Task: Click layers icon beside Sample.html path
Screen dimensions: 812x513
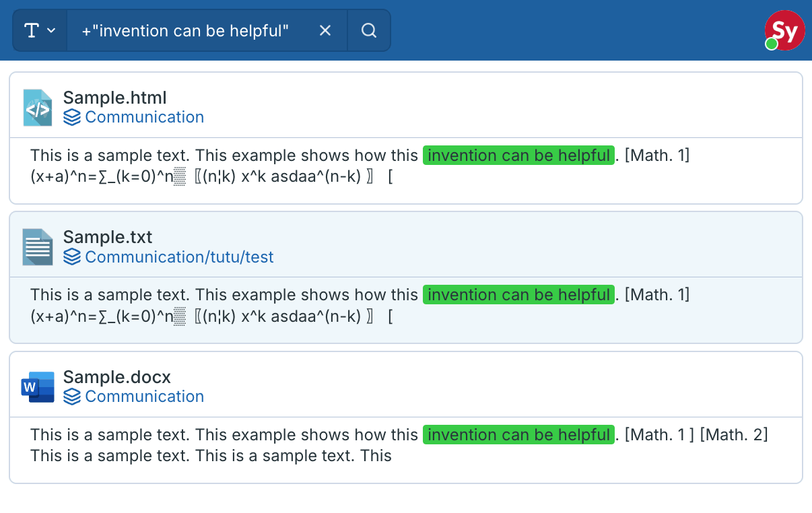Action: point(72,118)
